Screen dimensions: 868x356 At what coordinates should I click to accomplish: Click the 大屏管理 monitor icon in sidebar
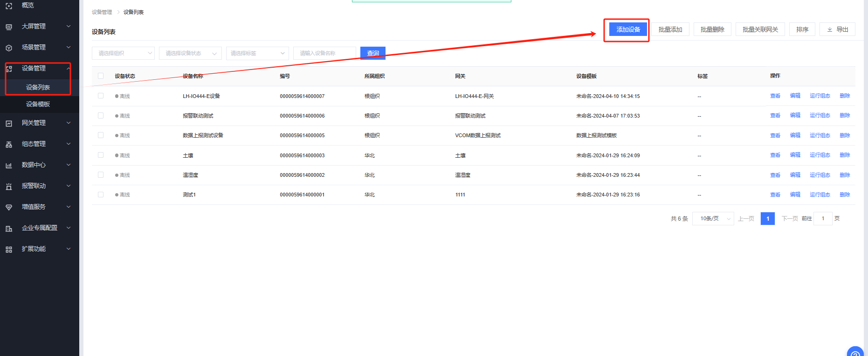(9, 27)
